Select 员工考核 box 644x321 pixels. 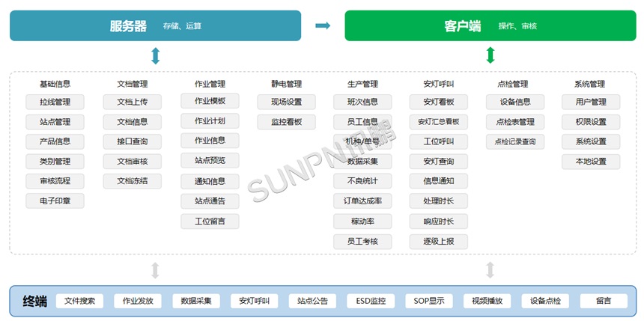point(362,242)
